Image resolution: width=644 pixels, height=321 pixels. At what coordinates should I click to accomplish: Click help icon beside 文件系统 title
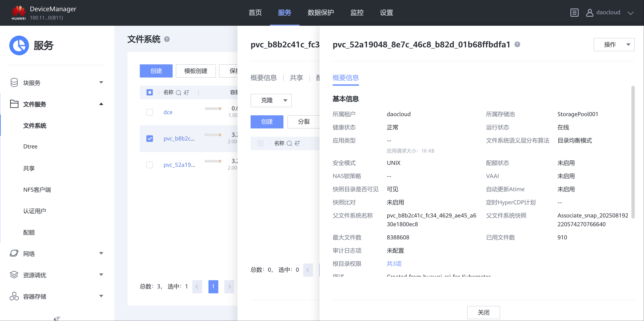(167, 39)
